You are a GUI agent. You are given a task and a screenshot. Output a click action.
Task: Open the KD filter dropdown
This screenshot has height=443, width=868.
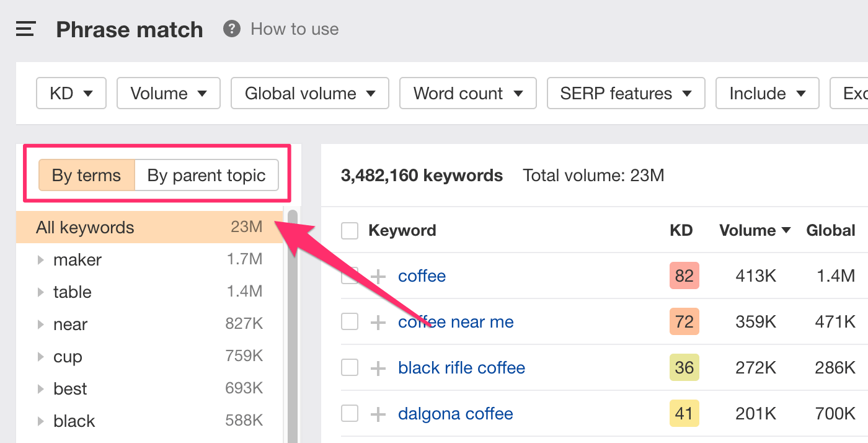click(x=71, y=94)
